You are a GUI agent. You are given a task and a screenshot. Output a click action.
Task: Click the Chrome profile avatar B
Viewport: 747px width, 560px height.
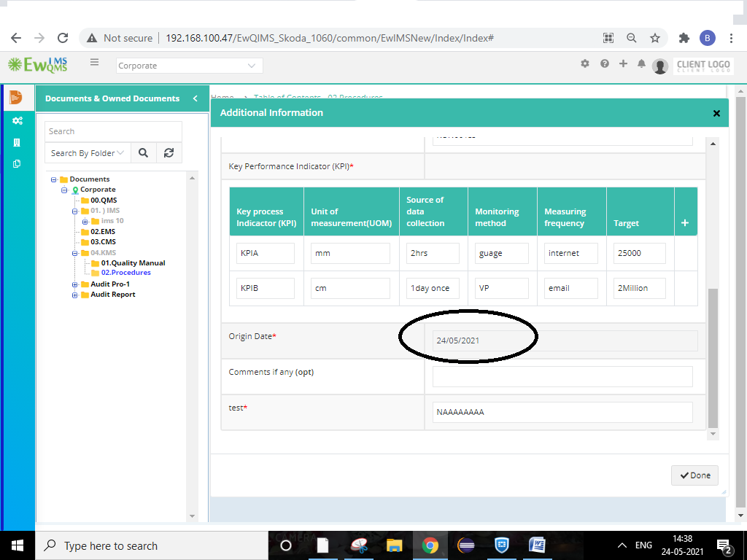point(708,38)
